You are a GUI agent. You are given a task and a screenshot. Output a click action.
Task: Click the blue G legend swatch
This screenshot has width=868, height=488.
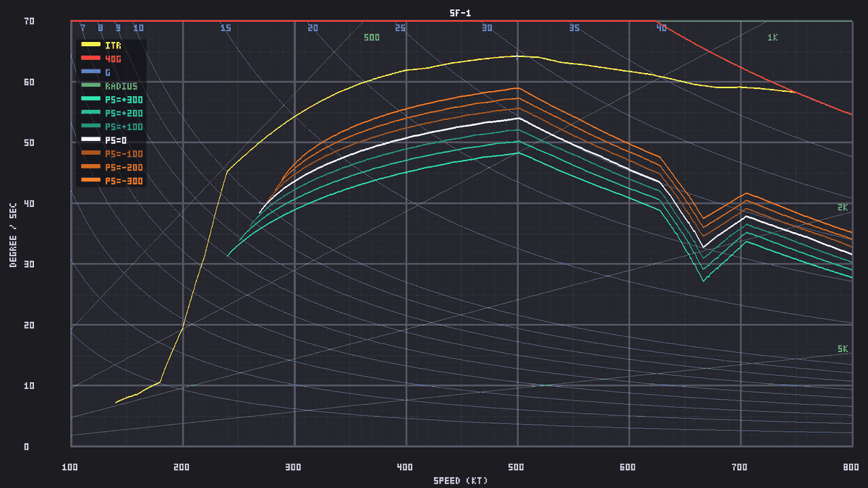pos(90,72)
